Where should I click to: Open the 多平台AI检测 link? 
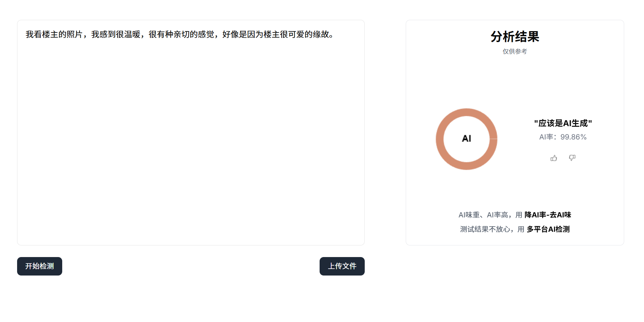pos(548,229)
